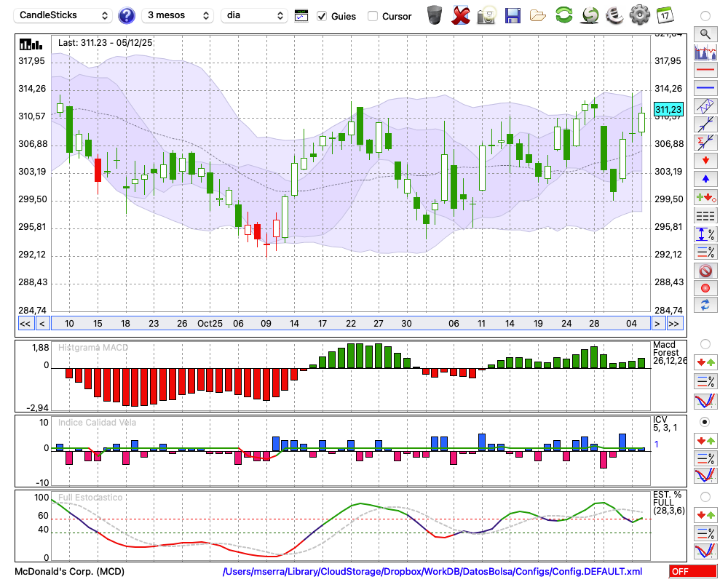Screen dimensions: 728x582
Task: Click the blue floppy disk save icon
Action: [513, 15]
